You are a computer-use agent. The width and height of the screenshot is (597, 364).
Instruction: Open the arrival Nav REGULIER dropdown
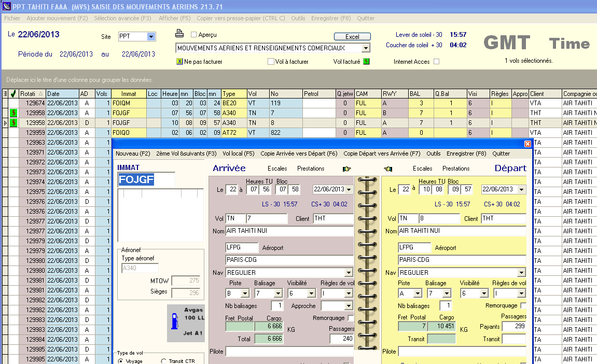[349, 273]
